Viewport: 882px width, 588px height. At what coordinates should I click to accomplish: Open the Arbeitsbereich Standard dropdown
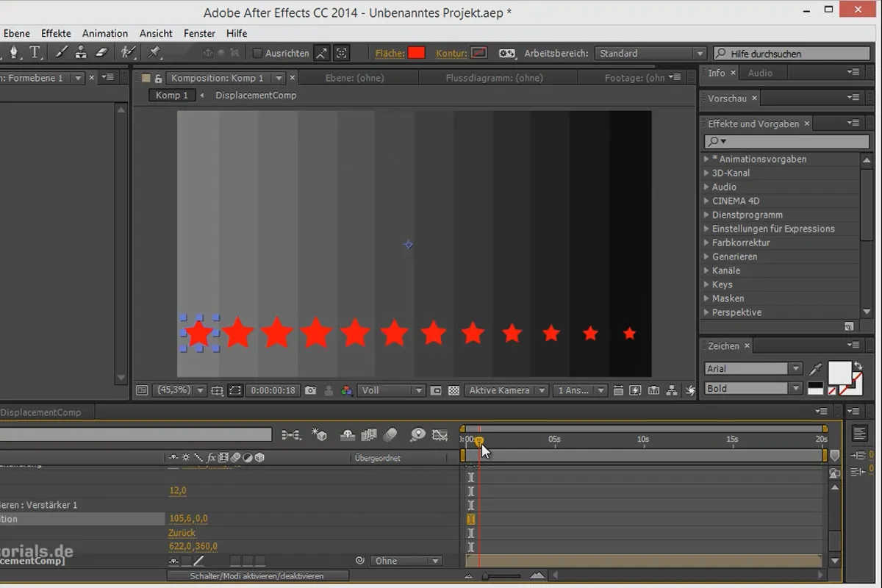coord(650,54)
